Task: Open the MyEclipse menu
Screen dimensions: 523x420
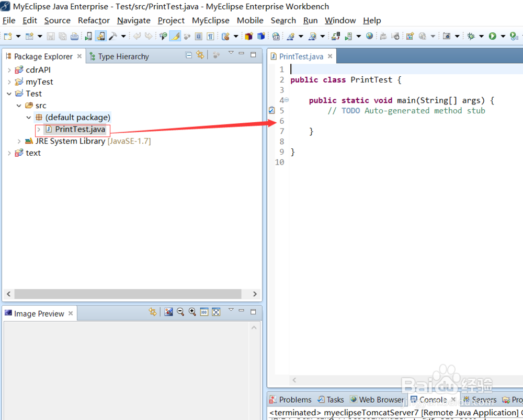Action: 210,20
